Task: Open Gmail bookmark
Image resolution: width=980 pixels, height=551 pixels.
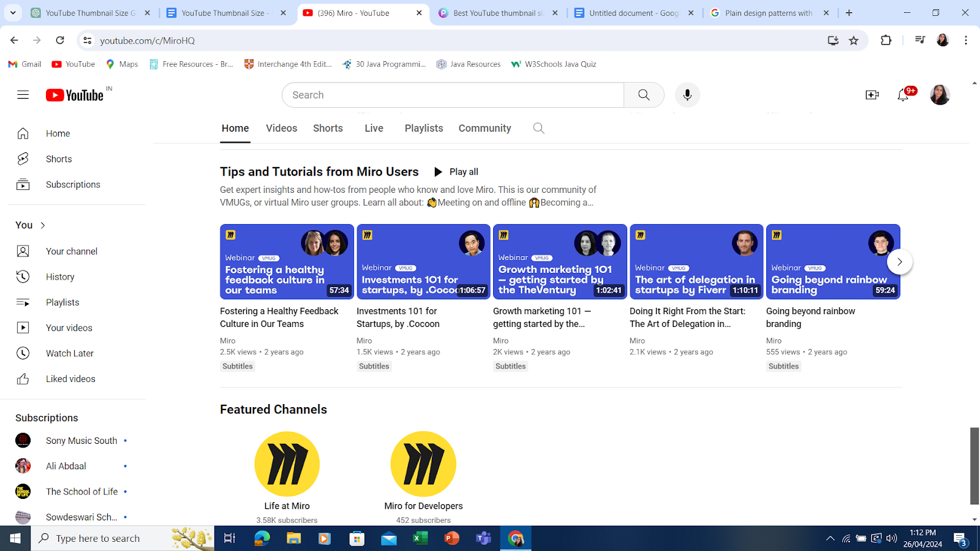Action: tap(24, 64)
